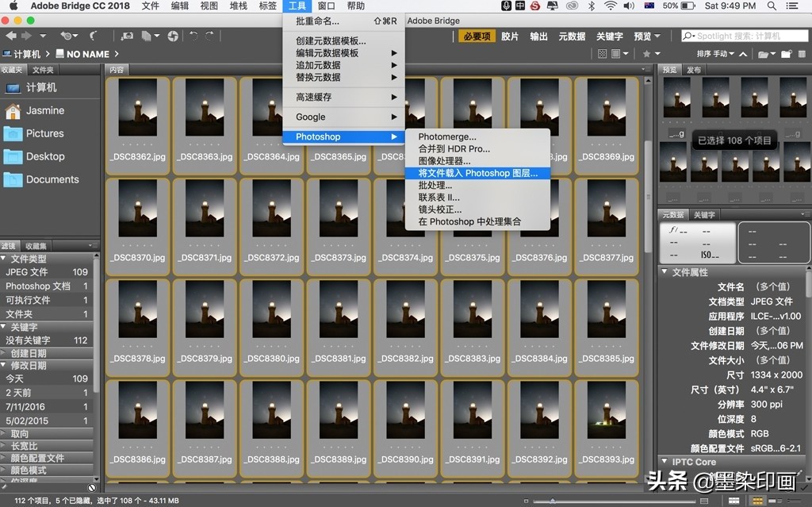Click the back navigation arrow
The height and width of the screenshot is (507, 812).
tap(10, 36)
